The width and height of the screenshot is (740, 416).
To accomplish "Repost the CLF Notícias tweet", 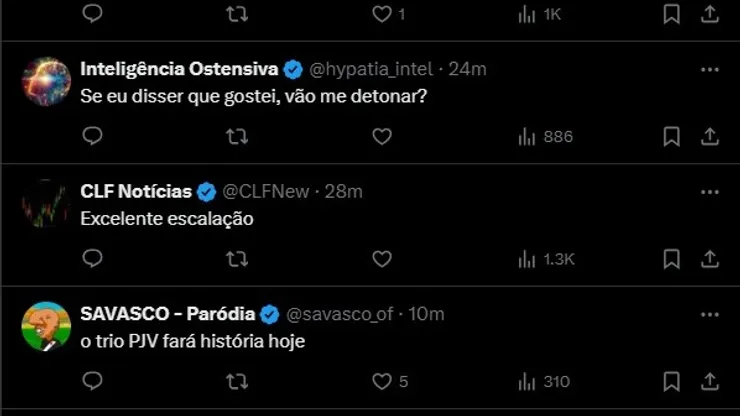I will click(237, 259).
